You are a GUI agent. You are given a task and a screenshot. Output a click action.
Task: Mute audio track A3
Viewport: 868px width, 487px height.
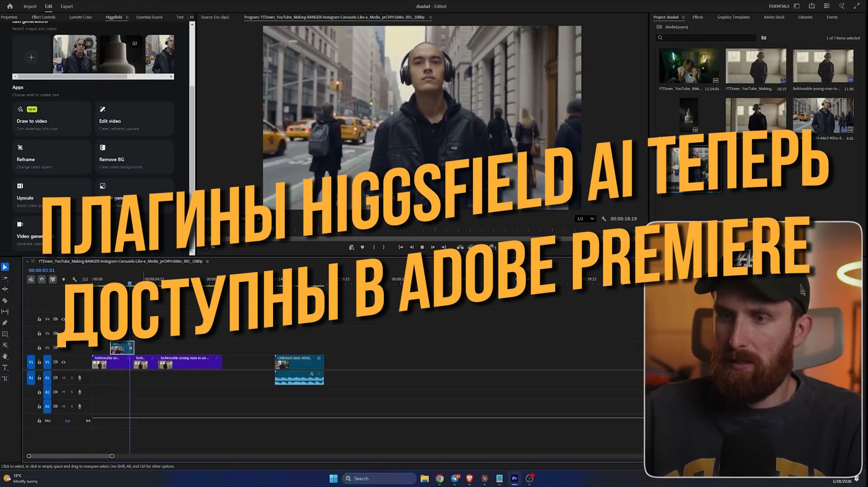pos(64,407)
